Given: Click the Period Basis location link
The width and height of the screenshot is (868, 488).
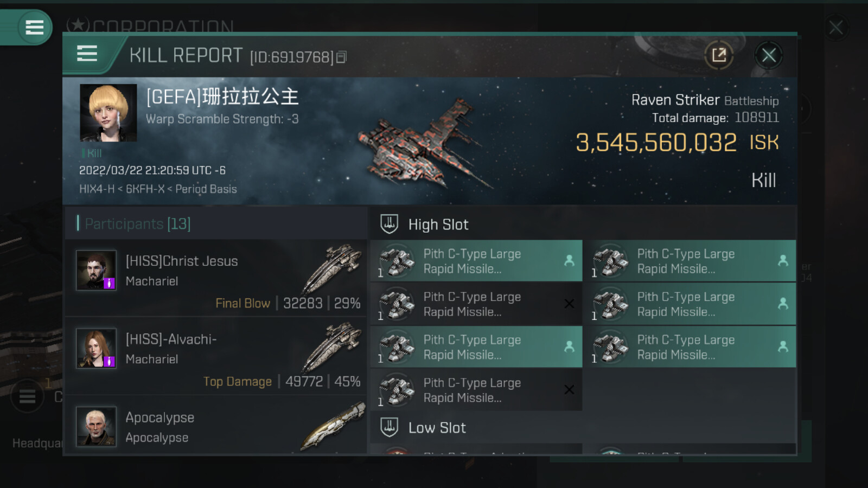Looking at the screenshot, I should 206,189.
